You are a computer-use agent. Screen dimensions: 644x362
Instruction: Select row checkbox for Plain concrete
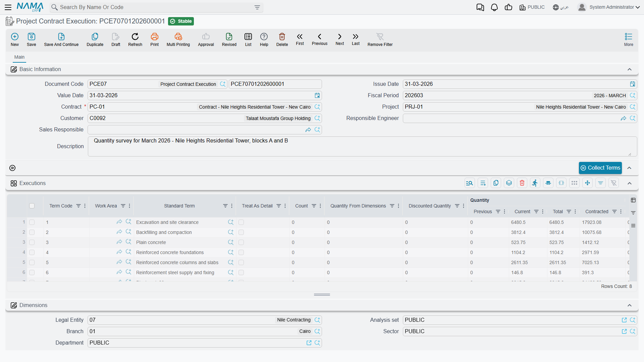tap(32, 242)
